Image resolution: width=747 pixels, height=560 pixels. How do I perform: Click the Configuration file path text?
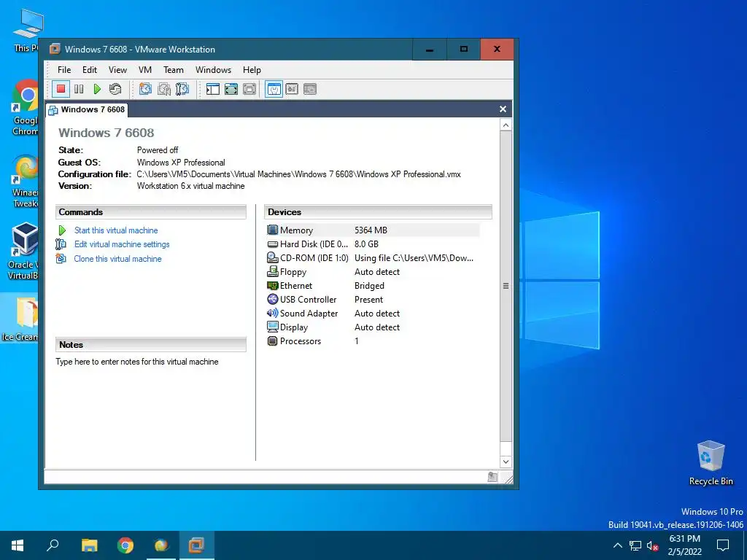tap(298, 174)
